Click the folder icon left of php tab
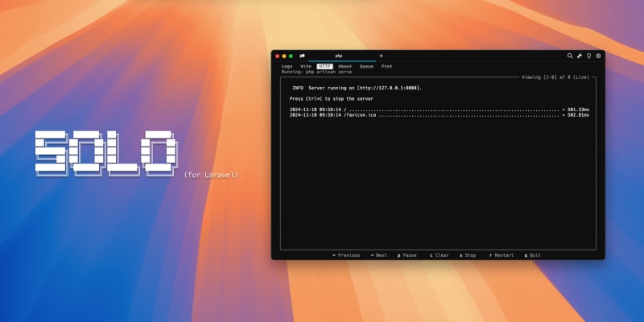The width and height of the screenshot is (644, 322). click(303, 56)
